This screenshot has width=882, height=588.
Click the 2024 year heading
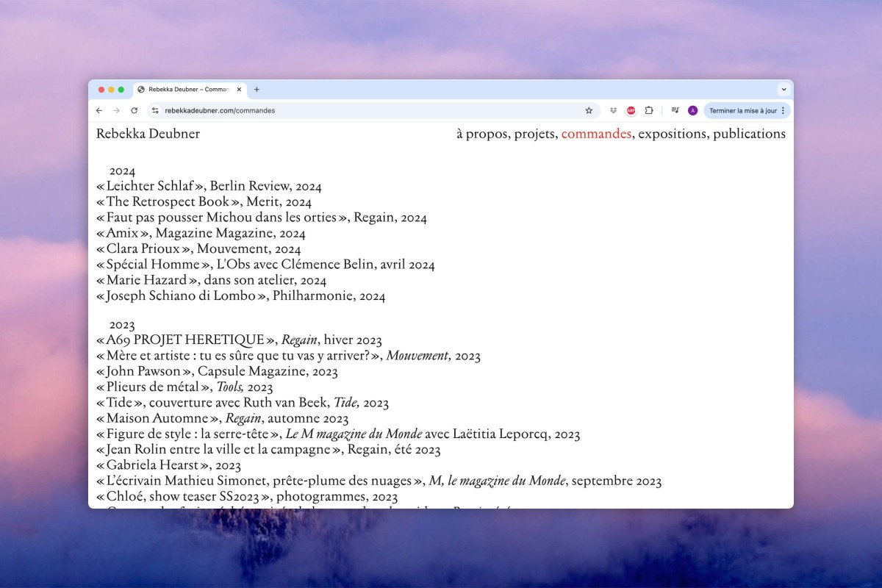point(123,171)
